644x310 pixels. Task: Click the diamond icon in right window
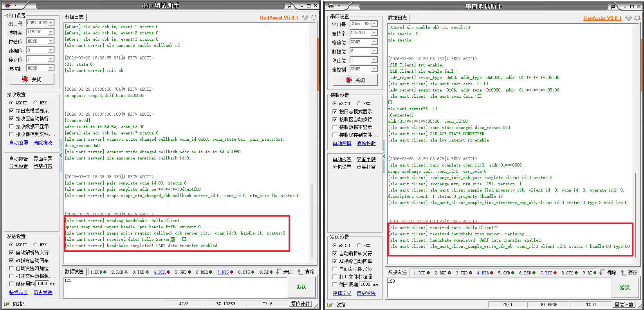(629, 18)
